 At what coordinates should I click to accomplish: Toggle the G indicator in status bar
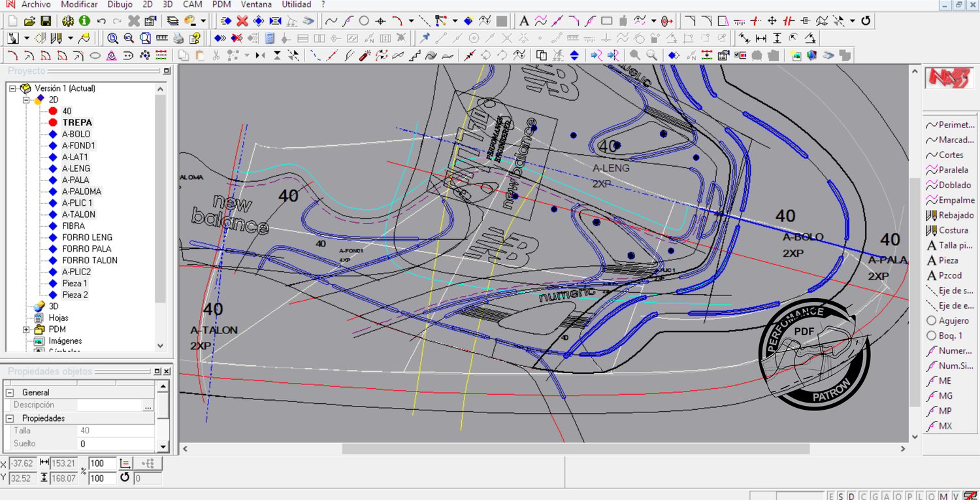(875, 496)
